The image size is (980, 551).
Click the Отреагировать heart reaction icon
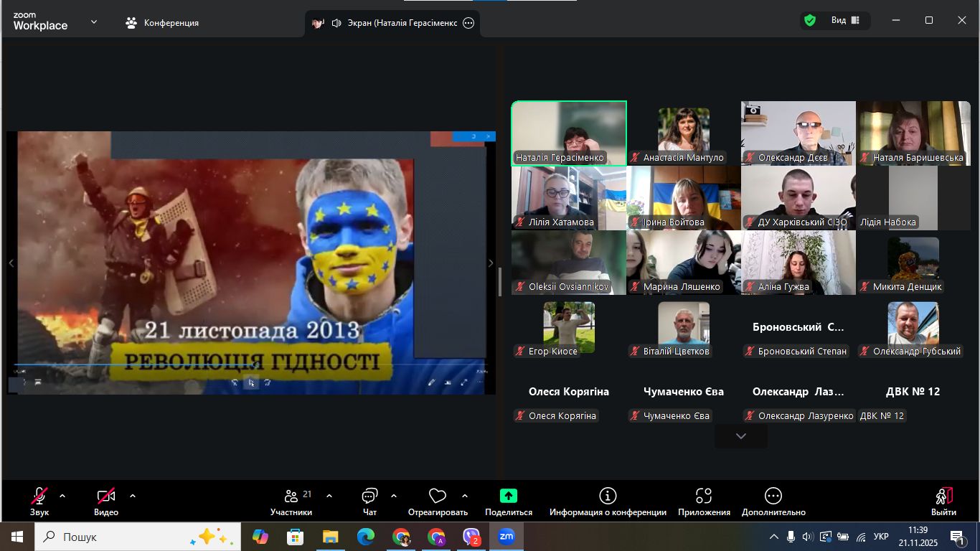point(438,496)
